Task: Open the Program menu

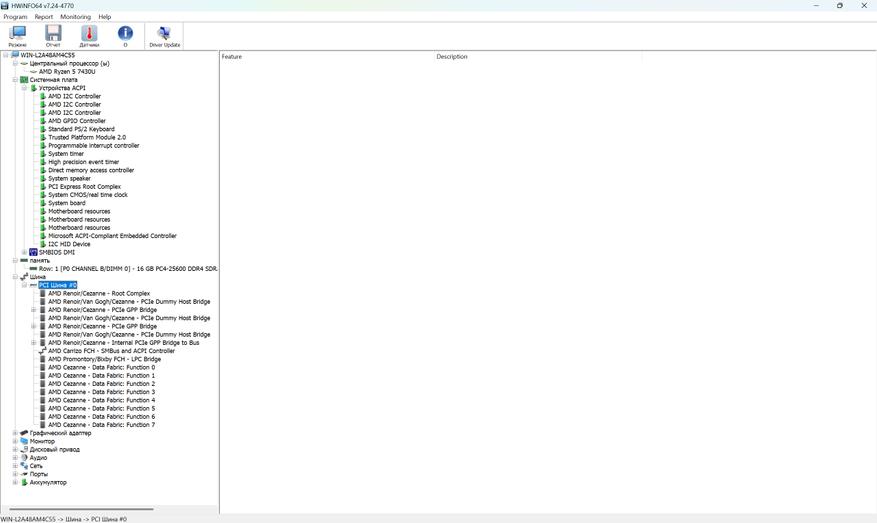Action: pyautogui.click(x=15, y=17)
